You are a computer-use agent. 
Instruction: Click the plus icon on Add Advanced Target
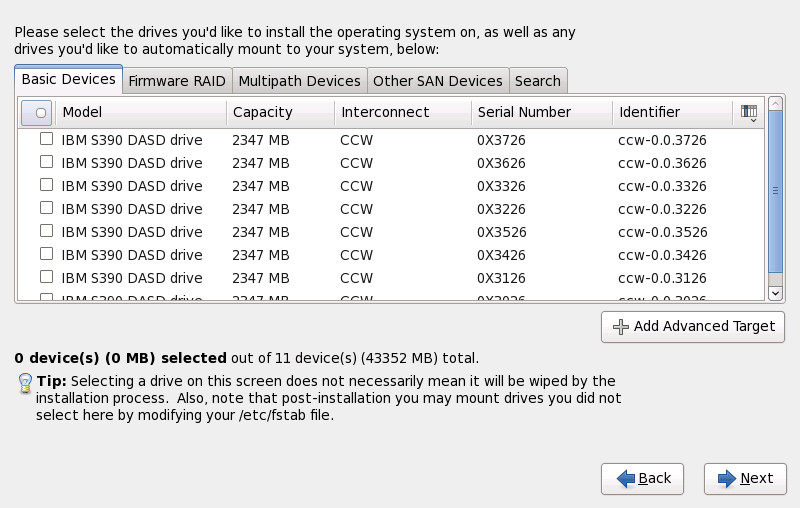[x=620, y=327]
